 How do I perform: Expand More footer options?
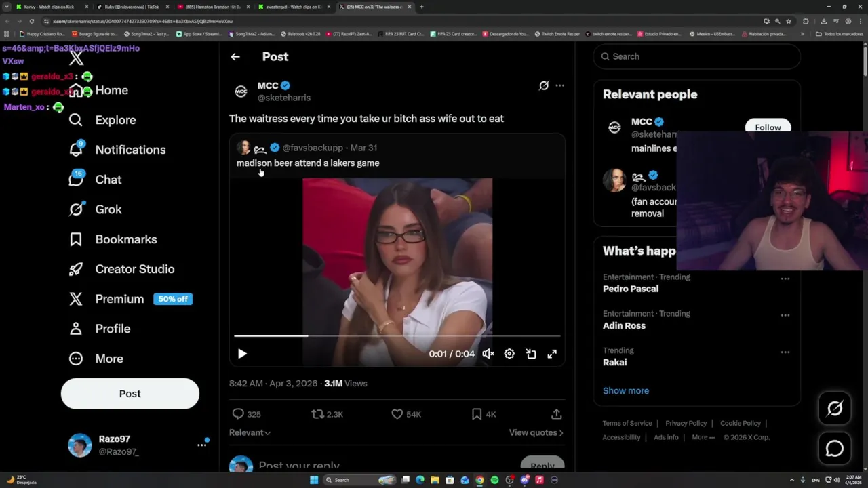(703, 437)
